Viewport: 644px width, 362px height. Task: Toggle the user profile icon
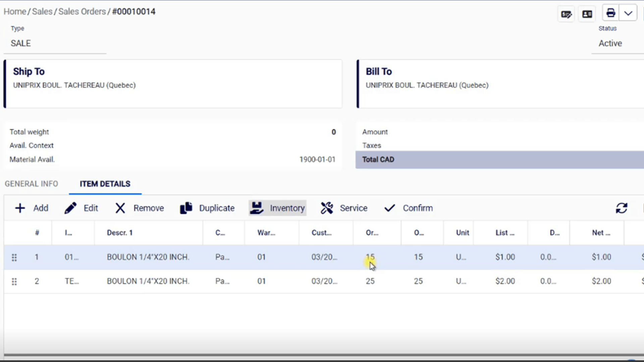(587, 14)
